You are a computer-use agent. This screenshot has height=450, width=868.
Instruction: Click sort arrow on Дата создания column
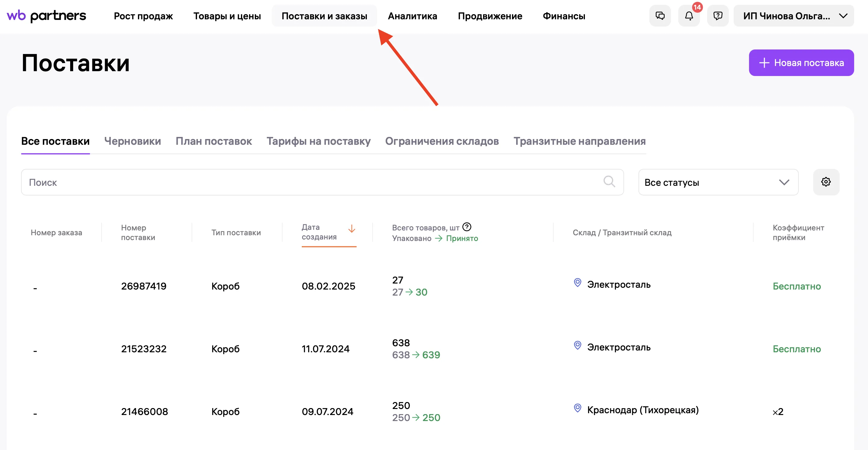351,229
